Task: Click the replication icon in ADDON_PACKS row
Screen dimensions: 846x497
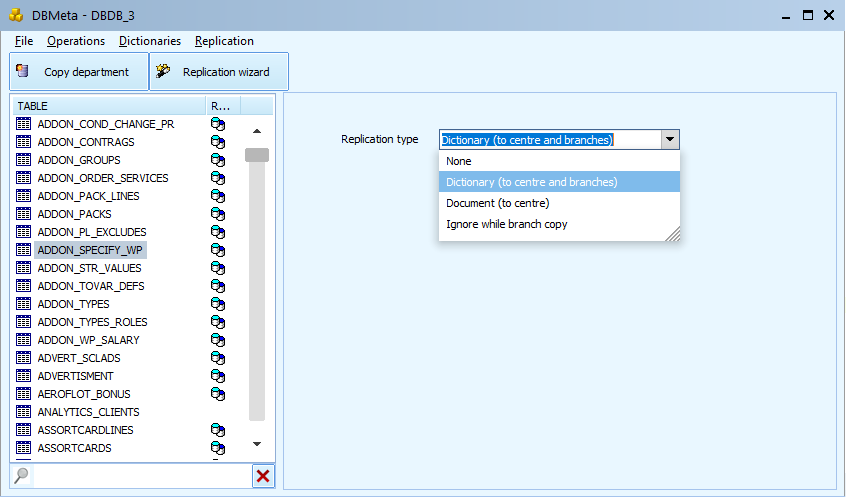Action: tap(217, 214)
